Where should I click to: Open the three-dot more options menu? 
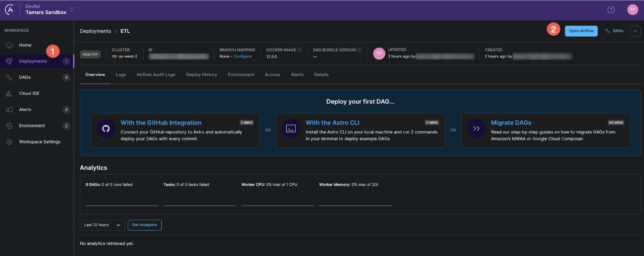tap(635, 31)
